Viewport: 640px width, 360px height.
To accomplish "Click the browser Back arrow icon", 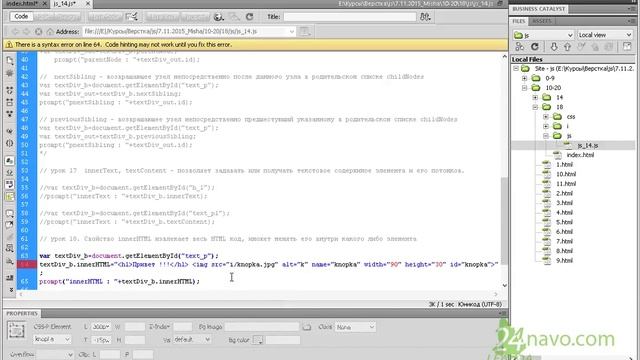I will [x=15, y=31].
